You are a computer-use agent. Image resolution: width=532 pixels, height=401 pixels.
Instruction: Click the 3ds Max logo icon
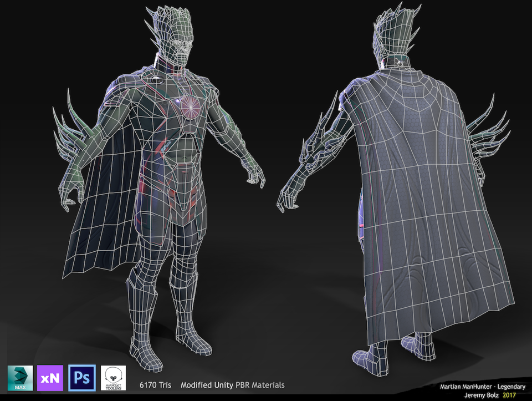[21, 378]
